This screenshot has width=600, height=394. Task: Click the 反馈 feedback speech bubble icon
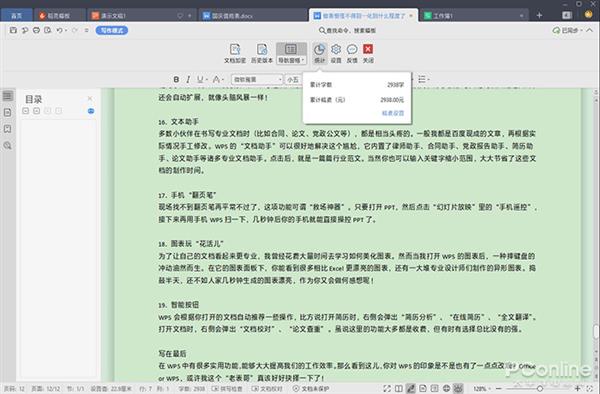point(352,53)
